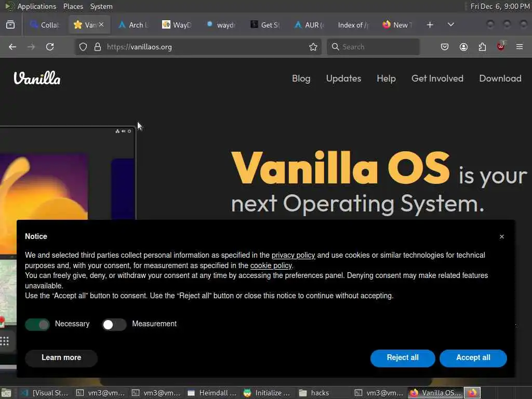The image size is (532, 399).
Task: Open the Get Involved page
Action: (437, 78)
